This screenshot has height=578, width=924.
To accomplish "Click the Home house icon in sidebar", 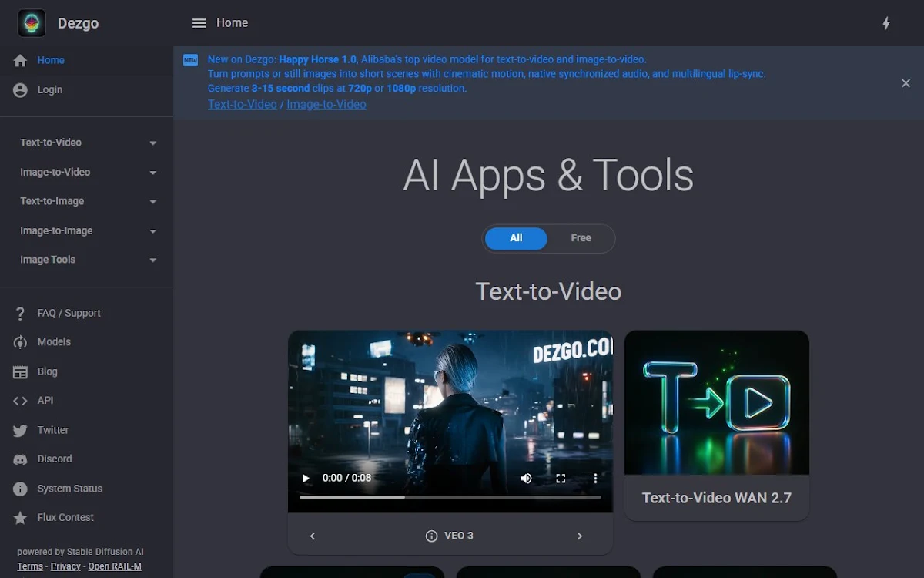I will (21, 60).
